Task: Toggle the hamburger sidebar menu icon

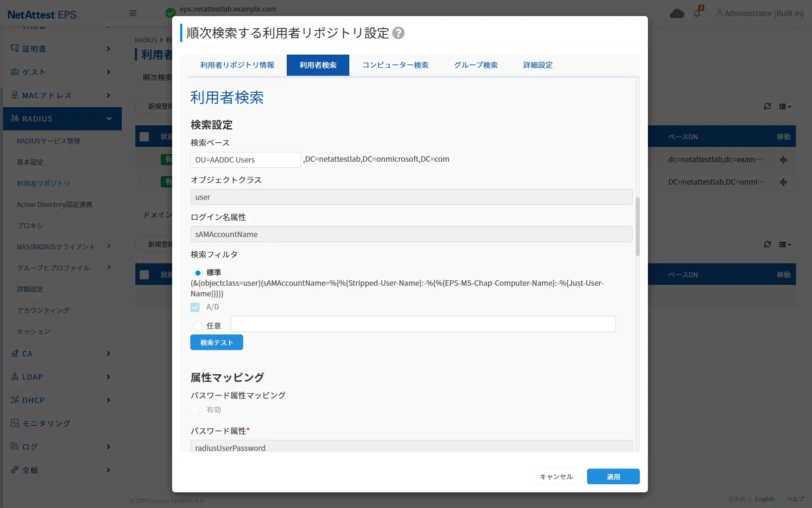Action: point(133,14)
